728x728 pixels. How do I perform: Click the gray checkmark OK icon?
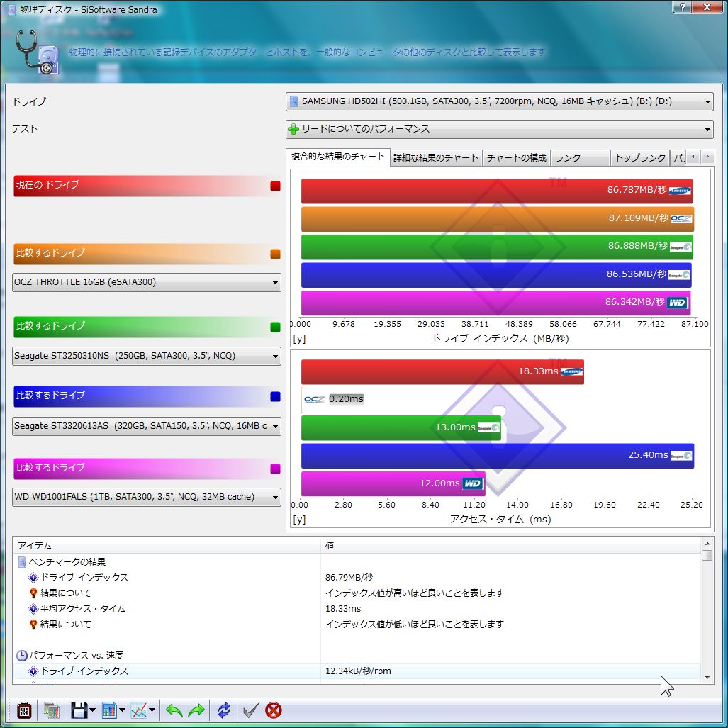(251, 710)
